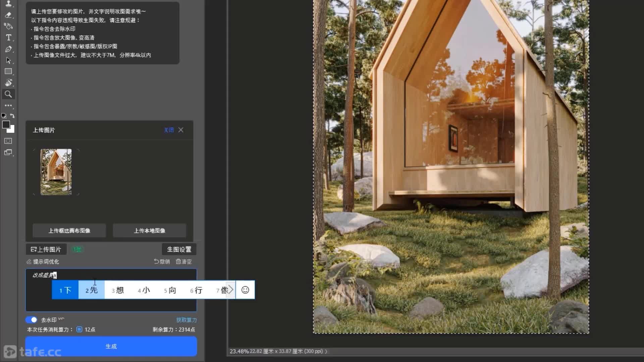
Task: Select the Paint Bucket tool
Action: pyautogui.click(x=8, y=26)
